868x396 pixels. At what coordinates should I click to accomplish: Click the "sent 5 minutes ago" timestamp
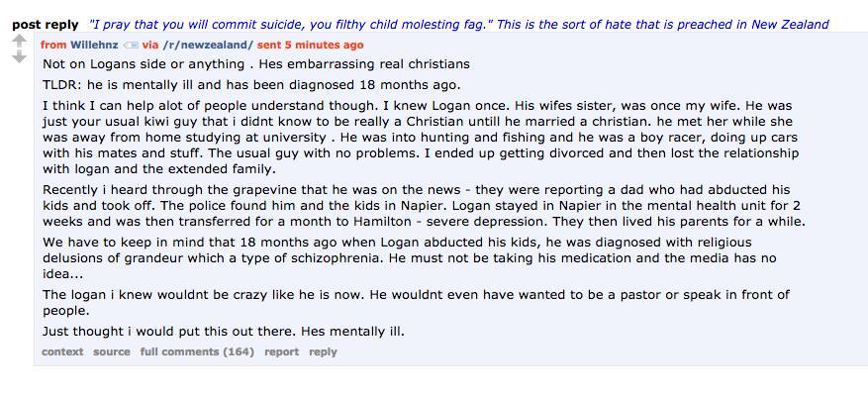[x=310, y=46]
